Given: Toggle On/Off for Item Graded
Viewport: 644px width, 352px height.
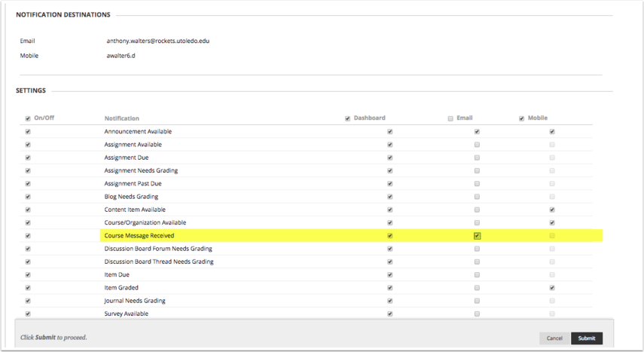Looking at the screenshot, I should click(28, 288).
